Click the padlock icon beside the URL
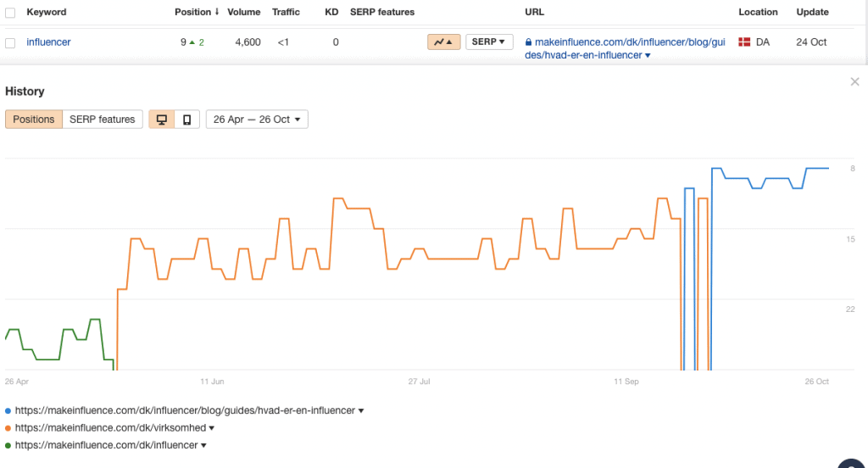868x468 pixels. pyautogui.click(x=529, y=42)
